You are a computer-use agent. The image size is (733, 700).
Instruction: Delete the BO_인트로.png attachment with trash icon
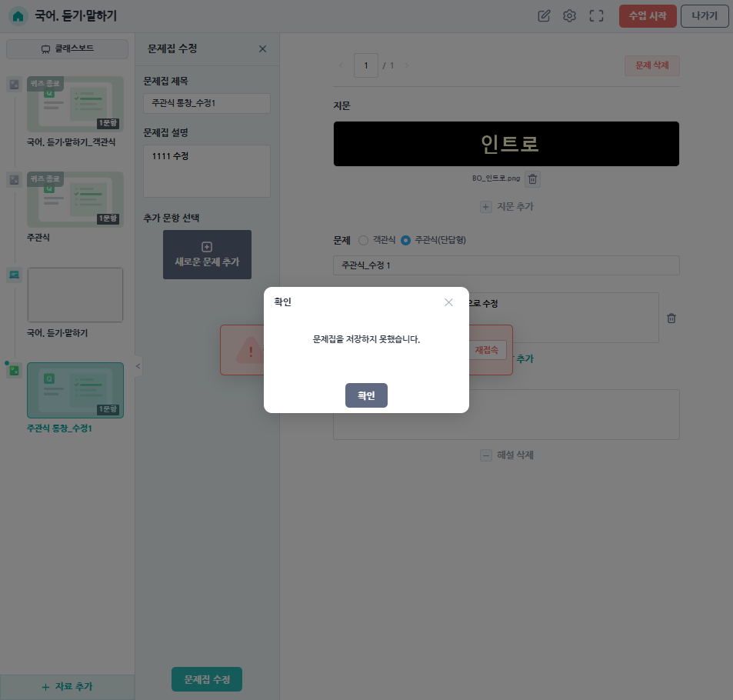point(533,178)
